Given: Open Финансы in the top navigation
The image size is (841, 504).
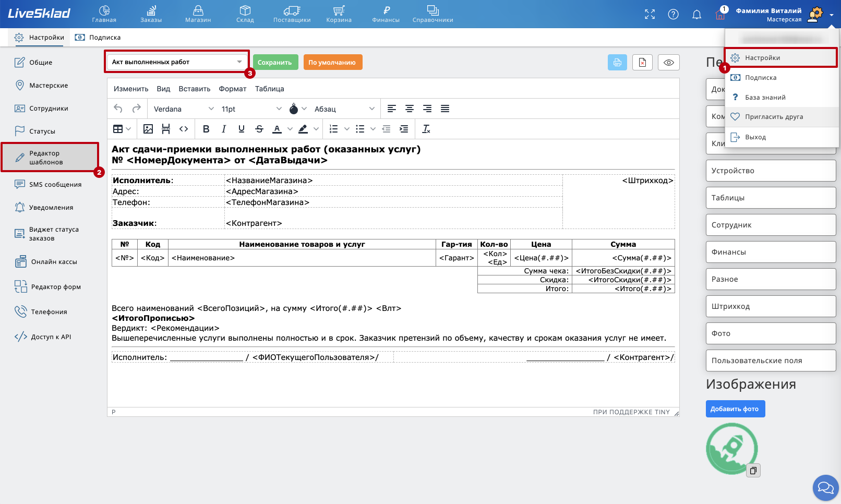Looking at the screenshot, I should click(386, 14).
